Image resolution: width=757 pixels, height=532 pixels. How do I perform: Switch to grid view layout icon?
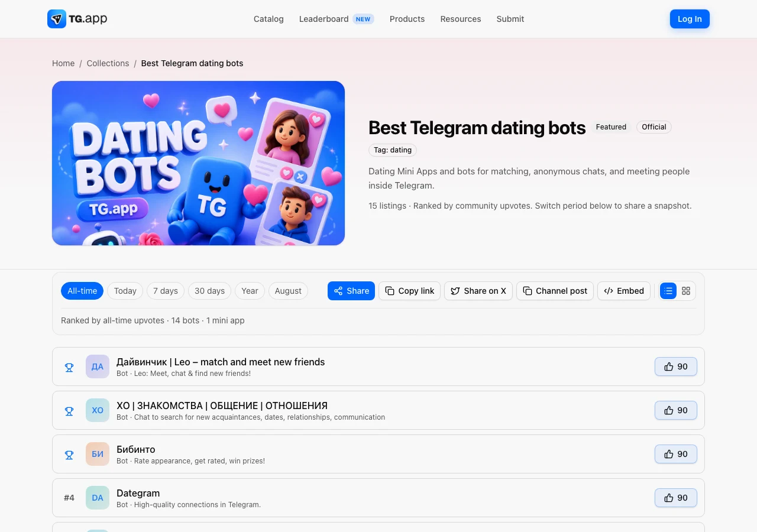[x=686, y=291]
